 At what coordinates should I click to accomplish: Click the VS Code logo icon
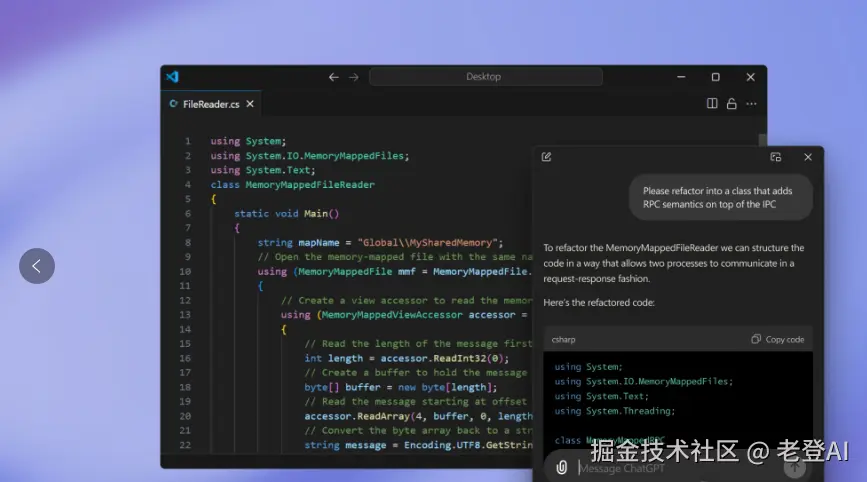point(172,77)
